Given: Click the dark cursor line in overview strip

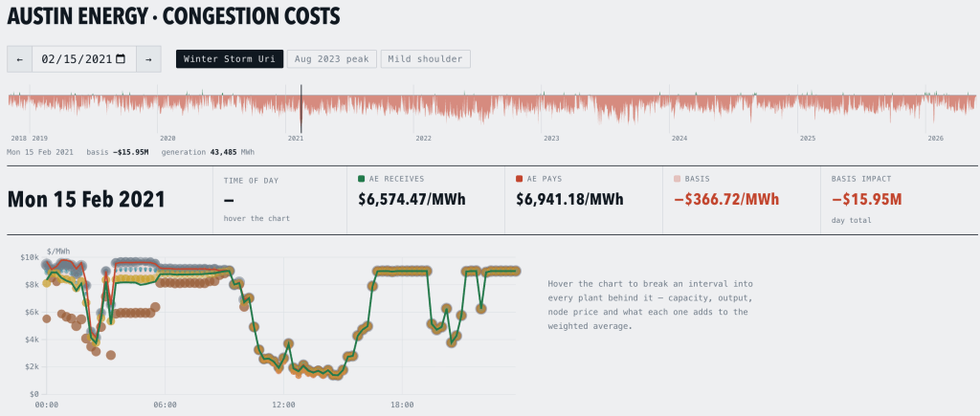Looking at the screenshot, I should click(x=301, y=107).
